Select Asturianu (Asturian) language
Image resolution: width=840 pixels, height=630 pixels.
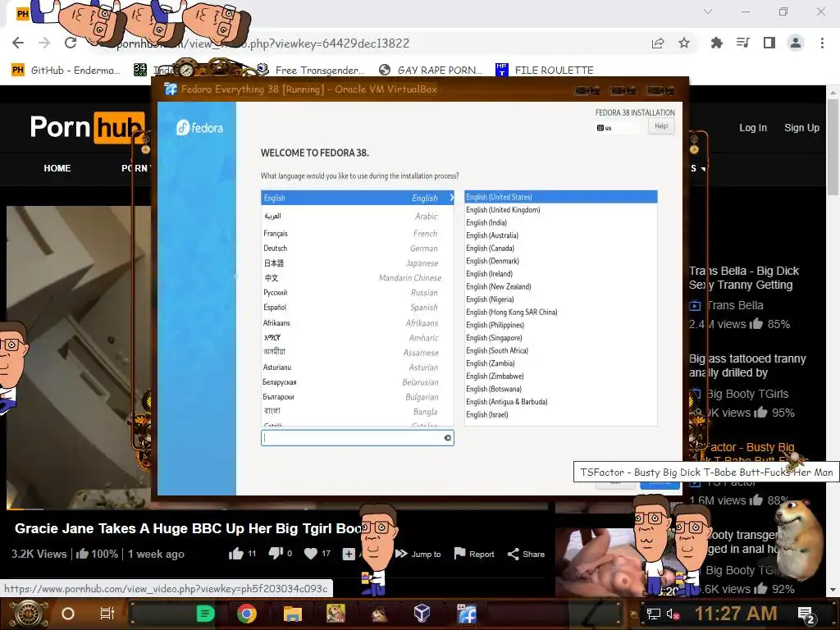[x=358, y=367]
